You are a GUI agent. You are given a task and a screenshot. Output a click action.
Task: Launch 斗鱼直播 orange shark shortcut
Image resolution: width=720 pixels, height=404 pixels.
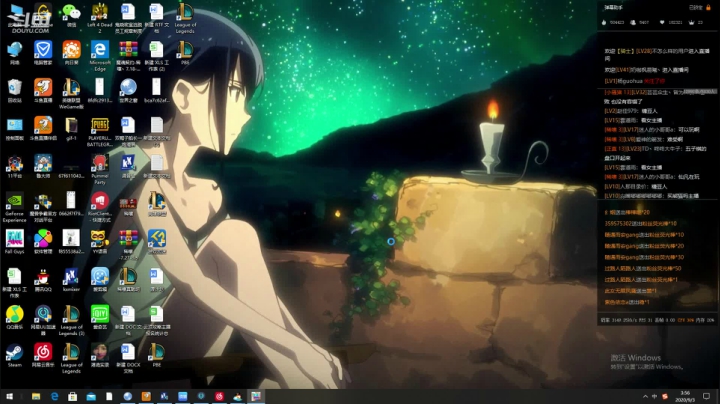point(43,90)
